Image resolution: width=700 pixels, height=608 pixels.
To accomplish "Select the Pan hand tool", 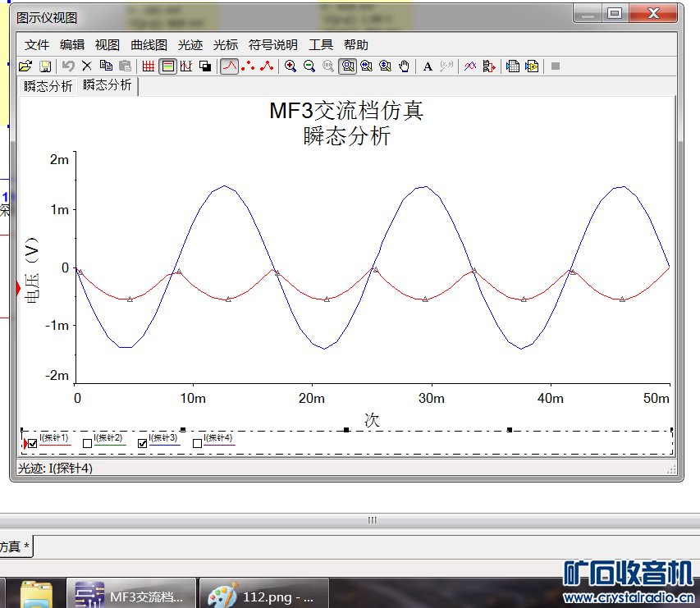I will pos(404,66).
